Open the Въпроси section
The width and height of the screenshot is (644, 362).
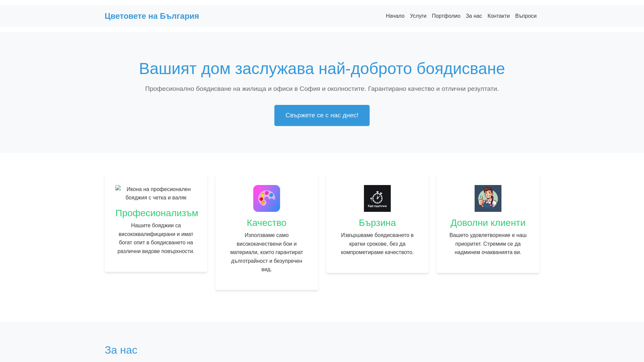(x=526, y=16)
